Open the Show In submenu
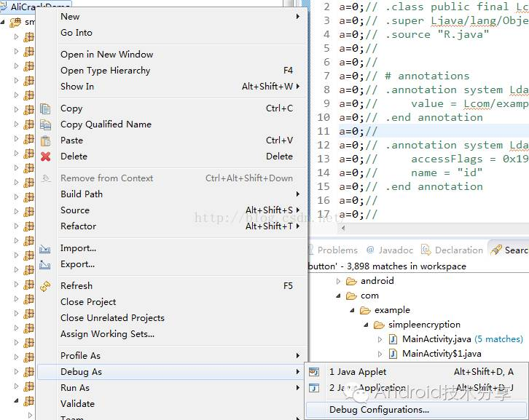 [x=173, y=87]
